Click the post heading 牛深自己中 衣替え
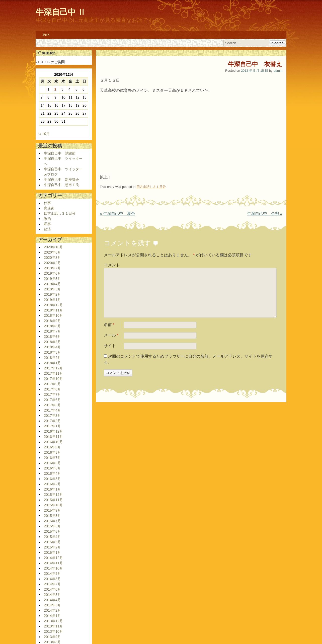This screenshot has height=644, width=322. tap(255, 64)
